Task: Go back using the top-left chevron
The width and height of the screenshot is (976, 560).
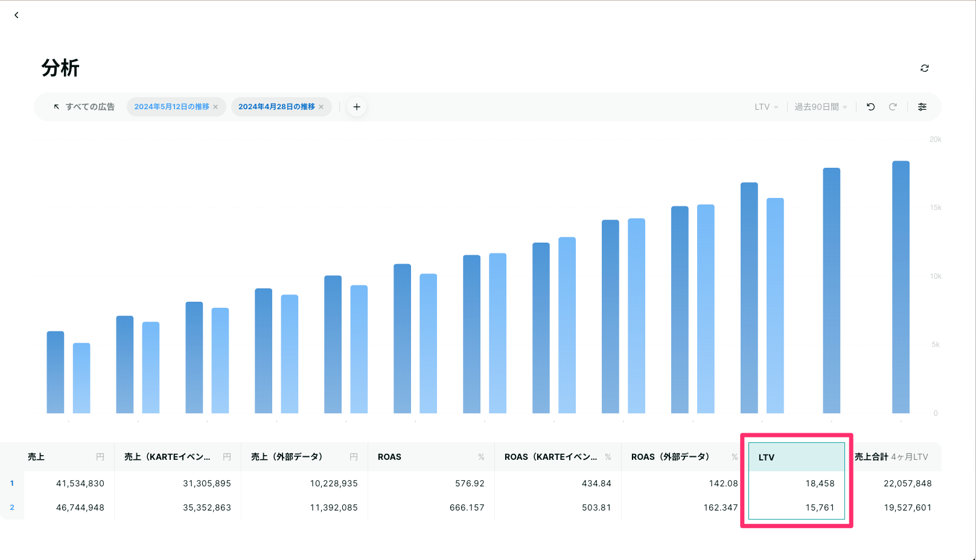Action: click(16, 15)
